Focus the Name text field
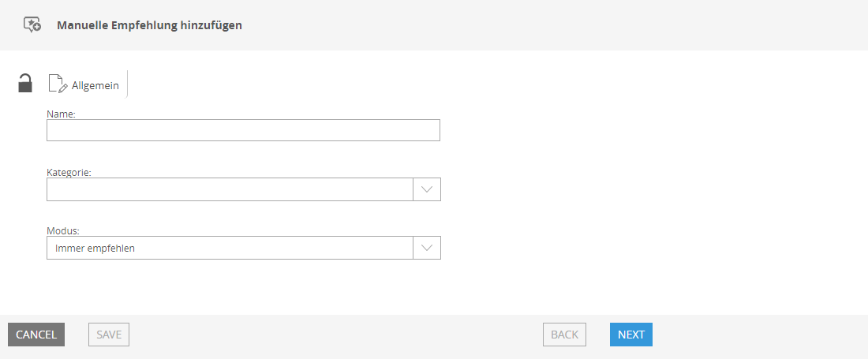This screenshot has width=868, height=359. (243, 130)
